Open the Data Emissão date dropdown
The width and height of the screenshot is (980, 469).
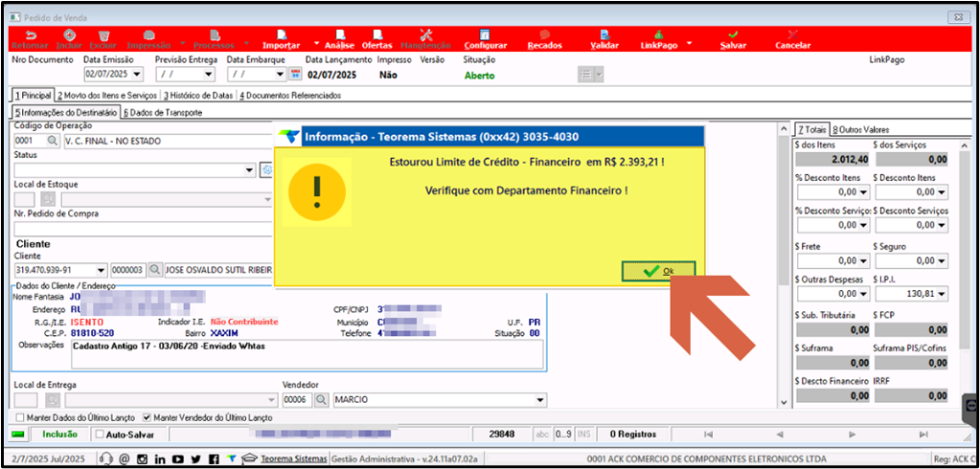click(x=138, y=75)
